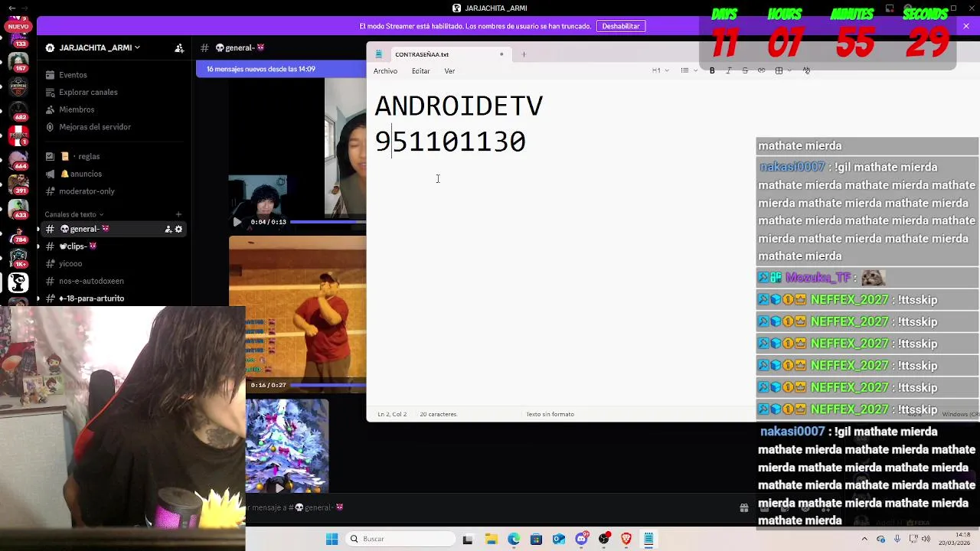Viewport: 980px width, 551px height.
Task: Close the CONTRASEÑAA.txt tab
Action: pos(501,54)
